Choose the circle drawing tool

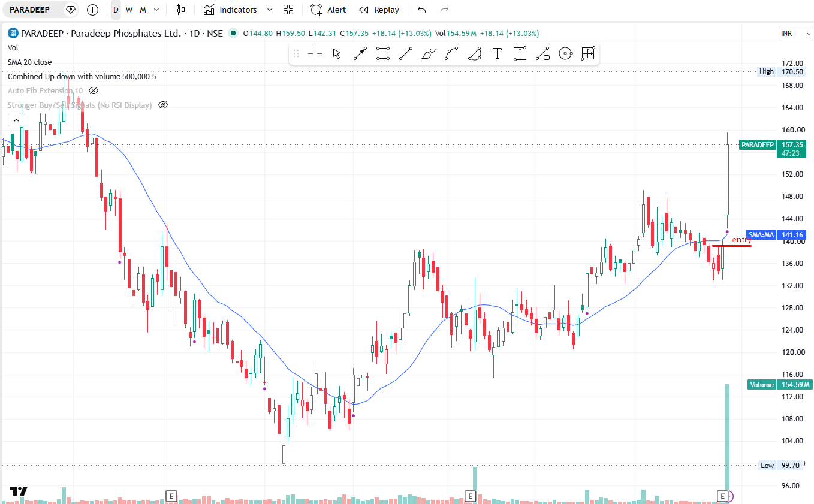pos(565,54)
